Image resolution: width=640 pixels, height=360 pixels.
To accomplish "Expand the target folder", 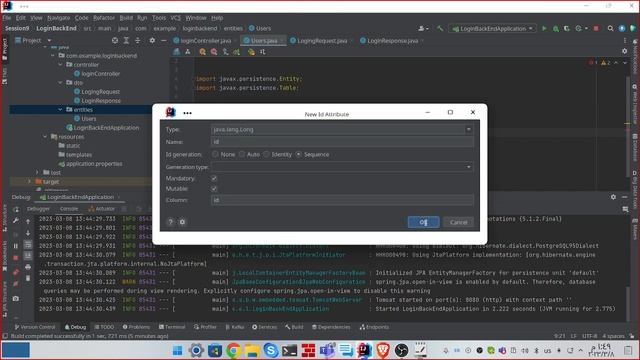I will click(x=29, y=181).
